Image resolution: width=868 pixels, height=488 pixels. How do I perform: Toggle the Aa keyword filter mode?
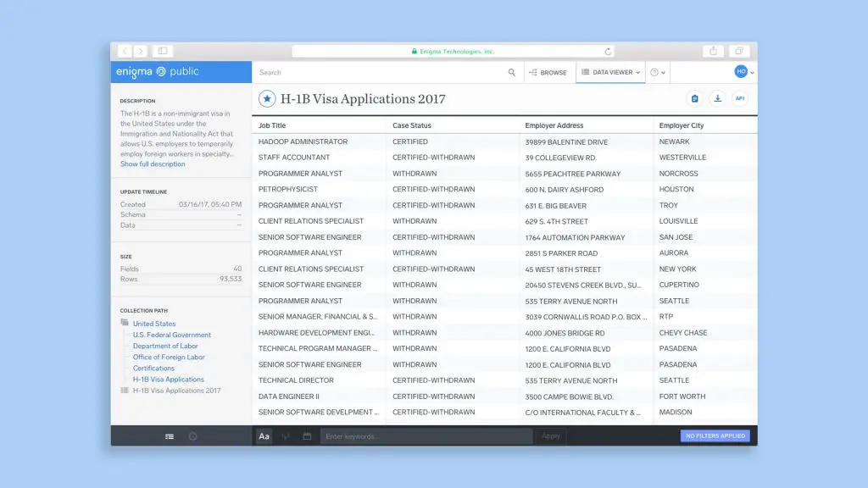point(264,435)
